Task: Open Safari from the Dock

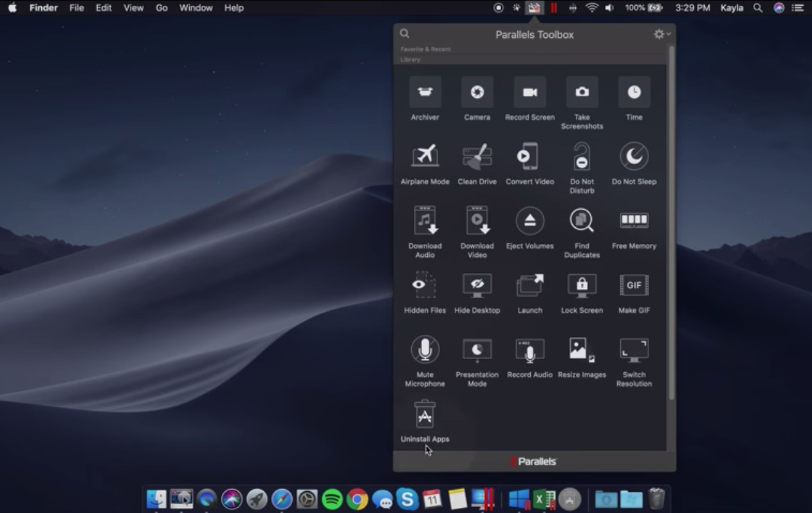Action: (282, 499)
